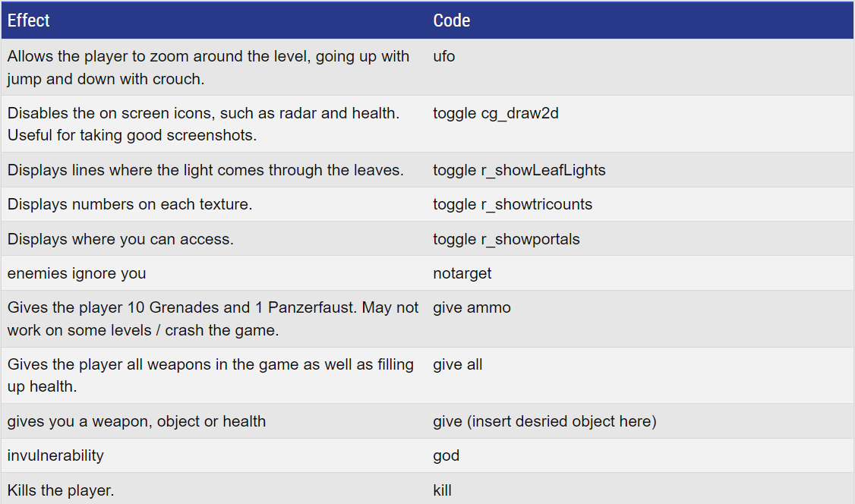Click the "invulnerability" effect text

click(55, 455)
